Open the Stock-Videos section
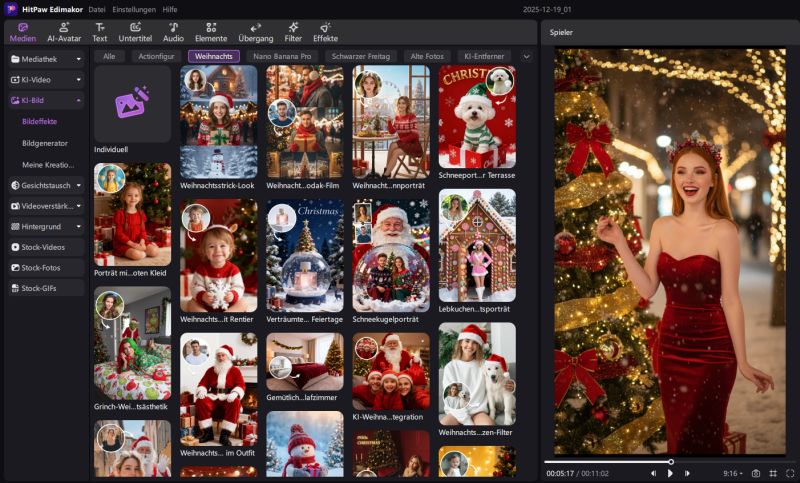The image size is (800, 483). (46, 247)
